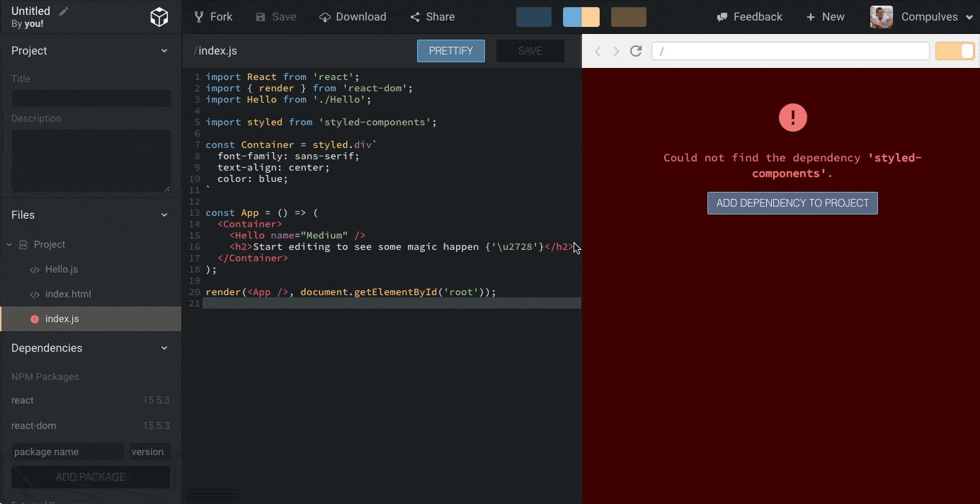Collapse the Project panel chevron
980x504 pixels.
[x=164, y=50]
